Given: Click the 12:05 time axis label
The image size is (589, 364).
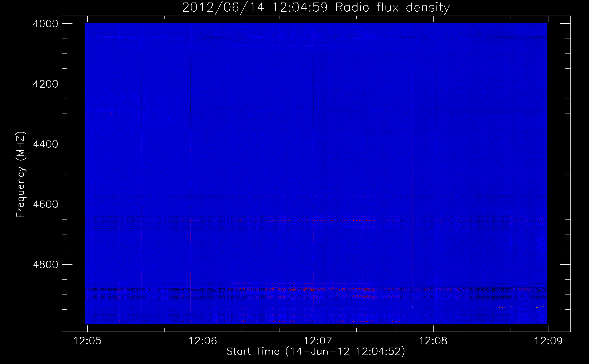Looking at the screenshot, I should pyautogui.click(x=87, y=341).
